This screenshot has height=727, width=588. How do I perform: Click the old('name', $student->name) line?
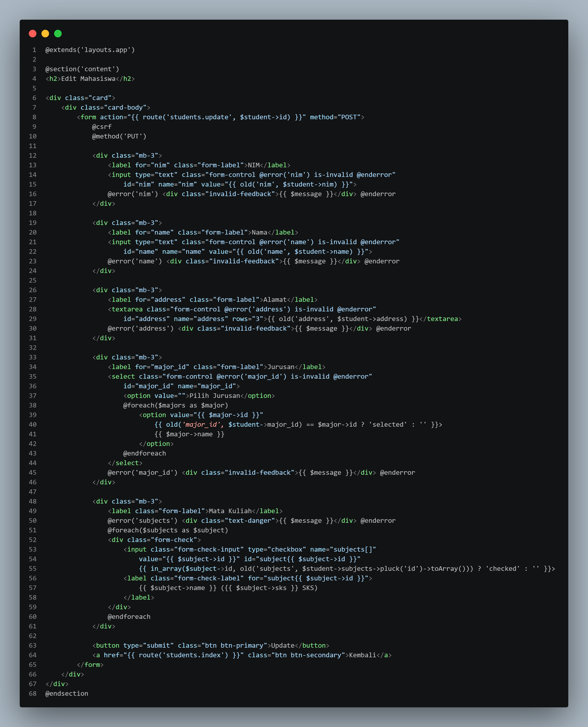248,251
